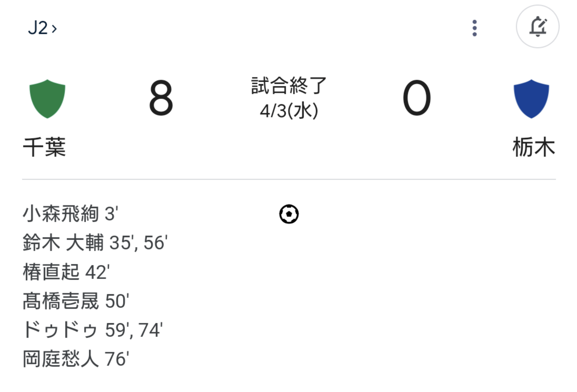
Task: Select scorer 髙橋壱晟 50'
Action: tap(76, 301)
